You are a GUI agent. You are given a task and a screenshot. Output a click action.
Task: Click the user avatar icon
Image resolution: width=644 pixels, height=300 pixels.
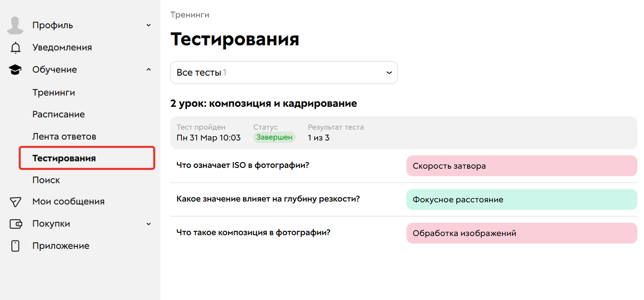(16, 25)
